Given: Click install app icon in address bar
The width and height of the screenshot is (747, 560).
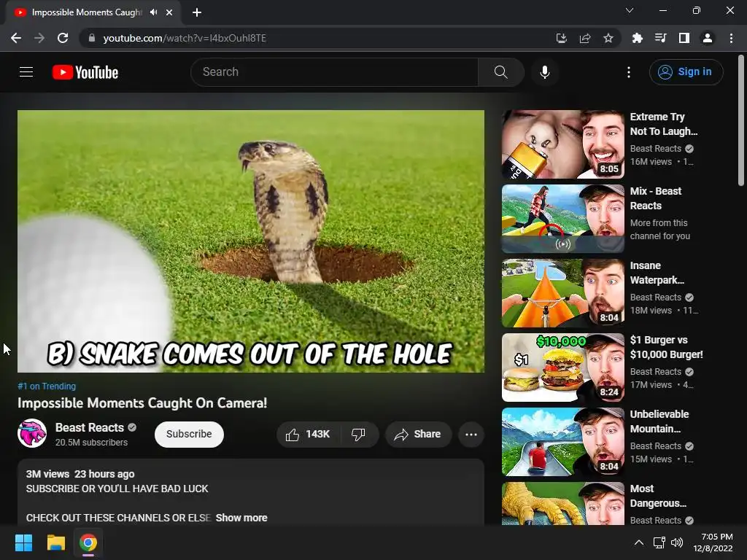Looking at the screenshot, I should pyautogui.click(x=562, y=38).
